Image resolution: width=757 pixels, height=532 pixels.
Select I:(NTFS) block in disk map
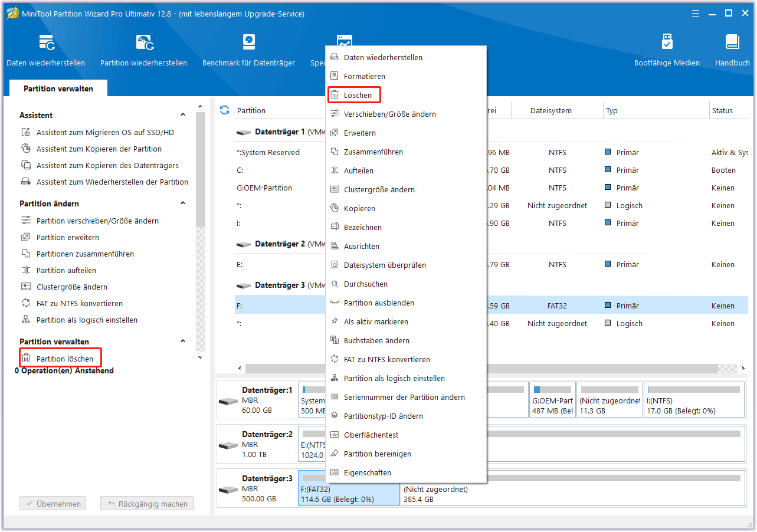click(694, 400)
